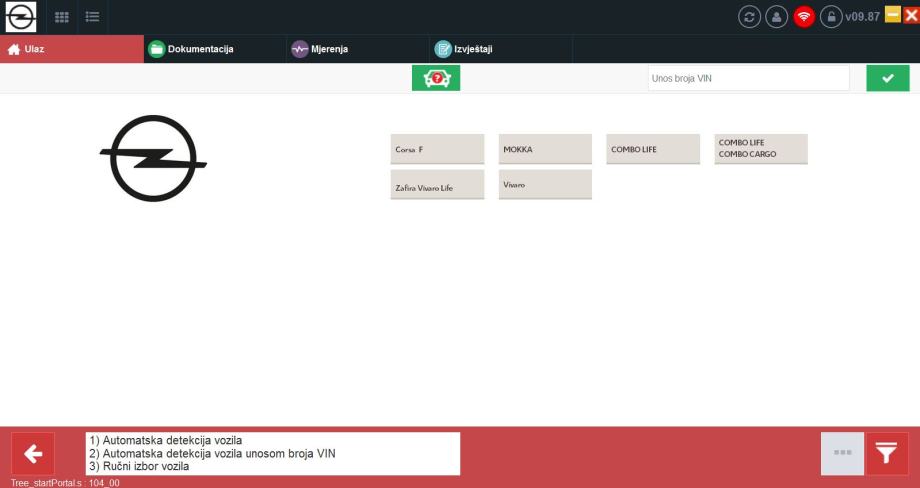Open the Mjerenja tab

(358, 49)
